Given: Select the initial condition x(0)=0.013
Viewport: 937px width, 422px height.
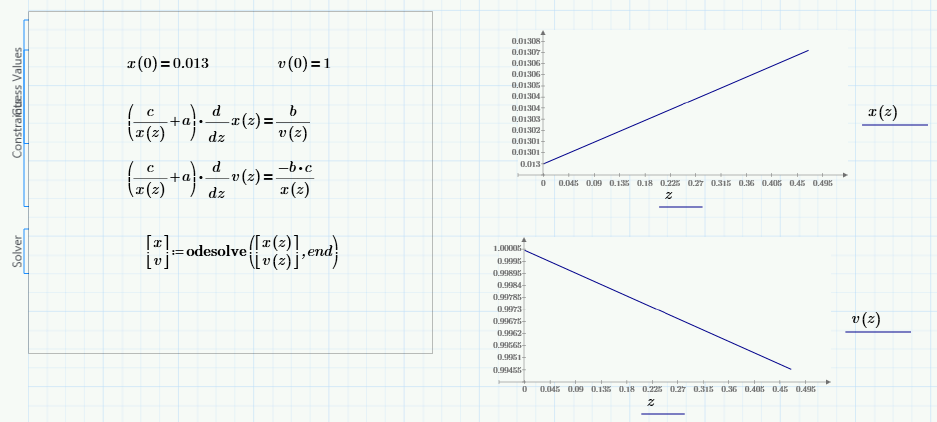Looking at the screenshot, I should click(x=168, y=63).
